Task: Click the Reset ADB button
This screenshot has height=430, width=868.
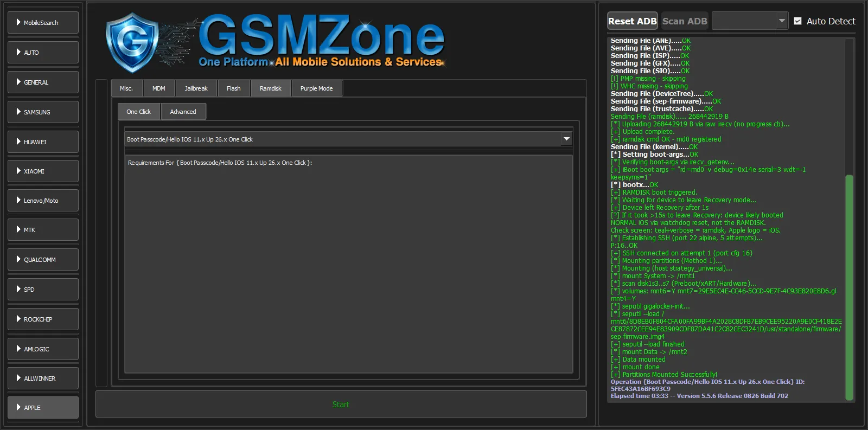Action: pos(633,21)
